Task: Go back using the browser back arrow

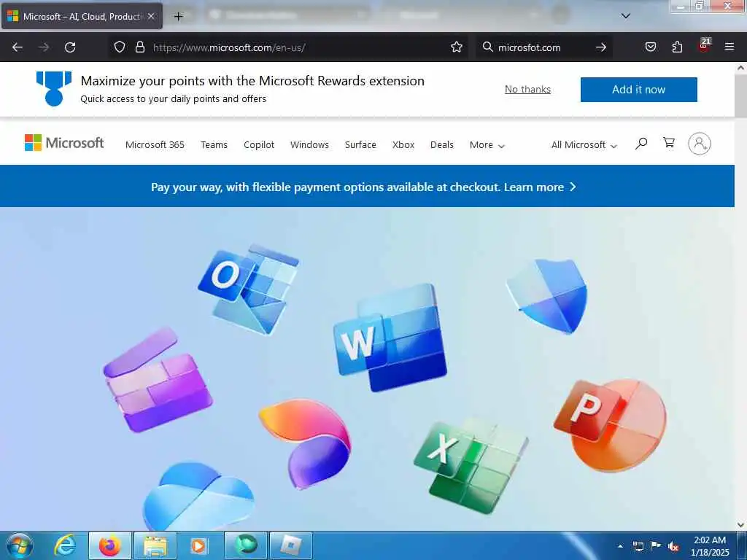Action: (18, 47)
